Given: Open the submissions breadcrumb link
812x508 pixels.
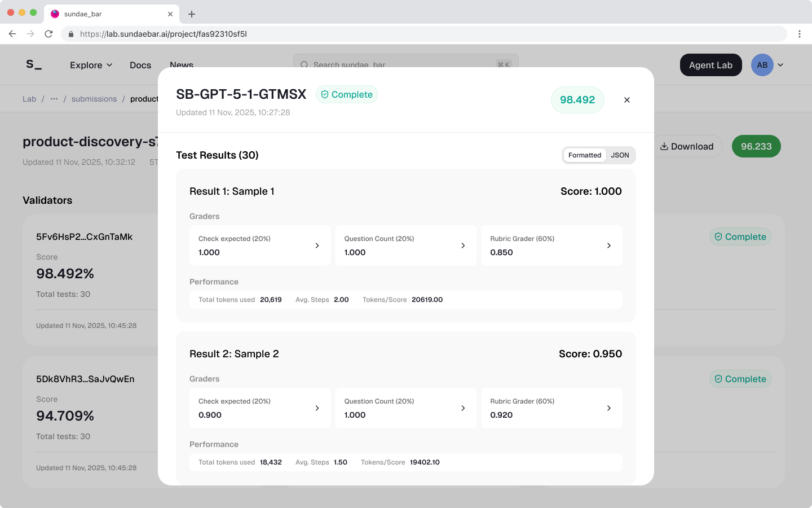Looking at the screenshot, I should click(94, 99).
